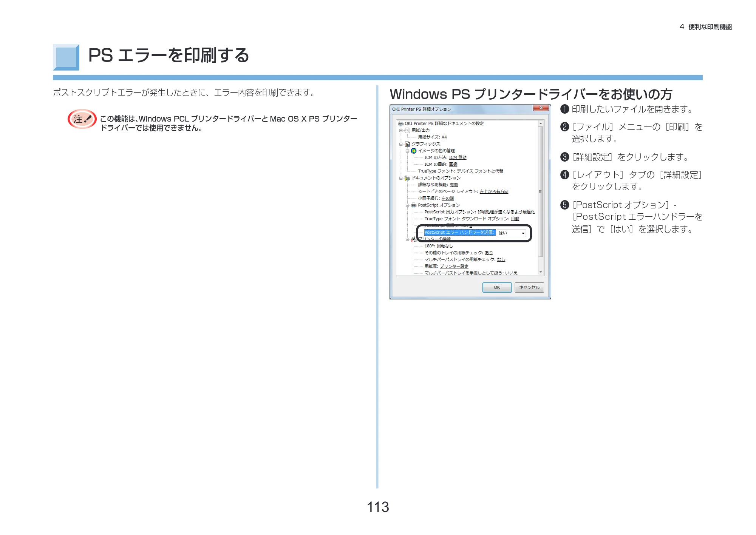756x535 pixels.
Task: Click the プリンター設定 value for 用紙厚
Action: pyautogui.click(x=454, y=266)
